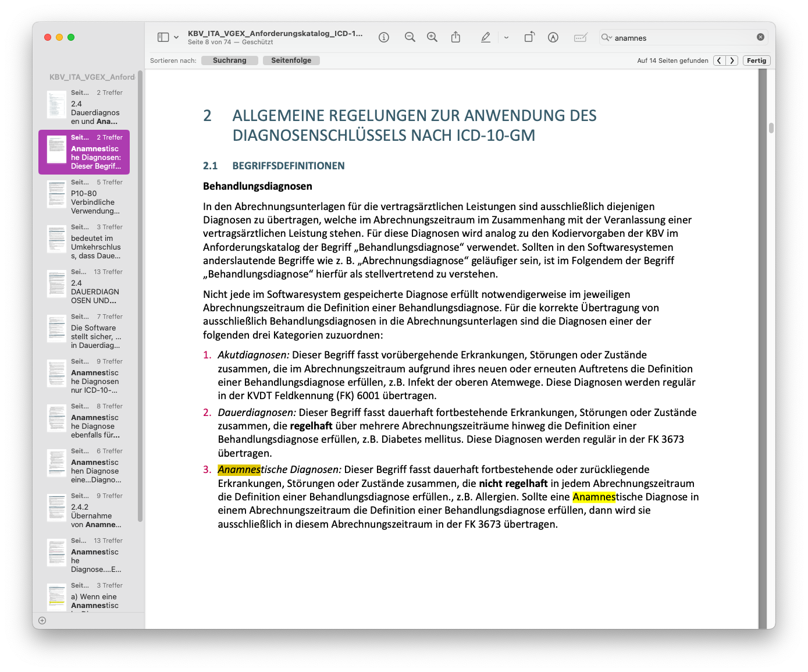Show the Markup toolbar

(x=553, y=37)
